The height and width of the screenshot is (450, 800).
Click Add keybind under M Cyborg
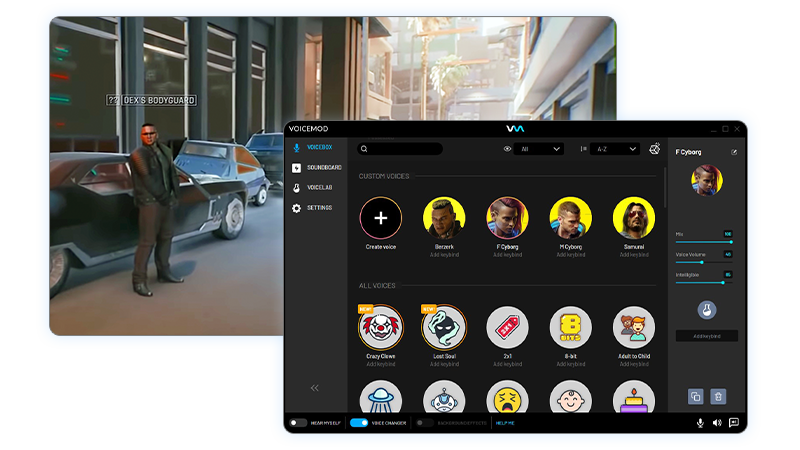(570, 255)
